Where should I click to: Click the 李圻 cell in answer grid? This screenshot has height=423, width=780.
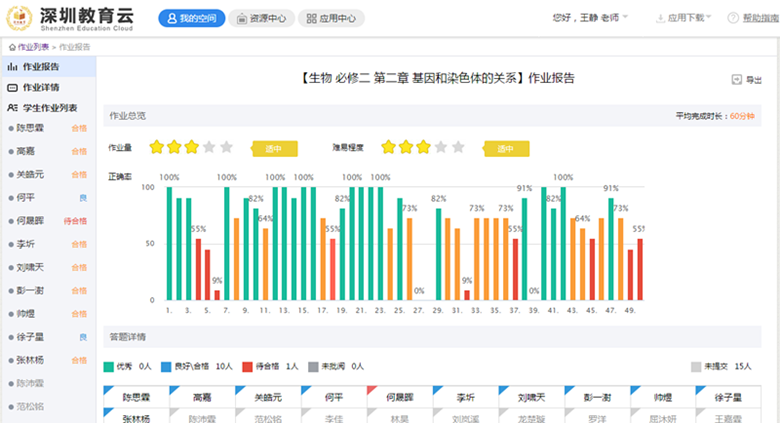466,397
